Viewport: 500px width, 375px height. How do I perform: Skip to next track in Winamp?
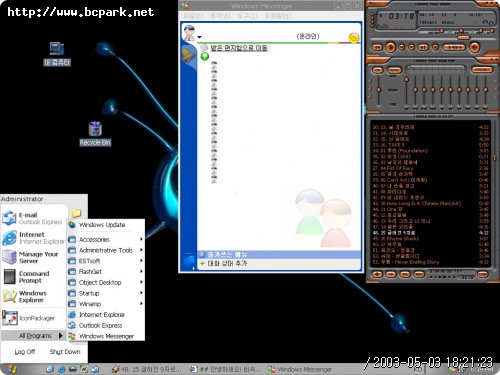point(423,47)
